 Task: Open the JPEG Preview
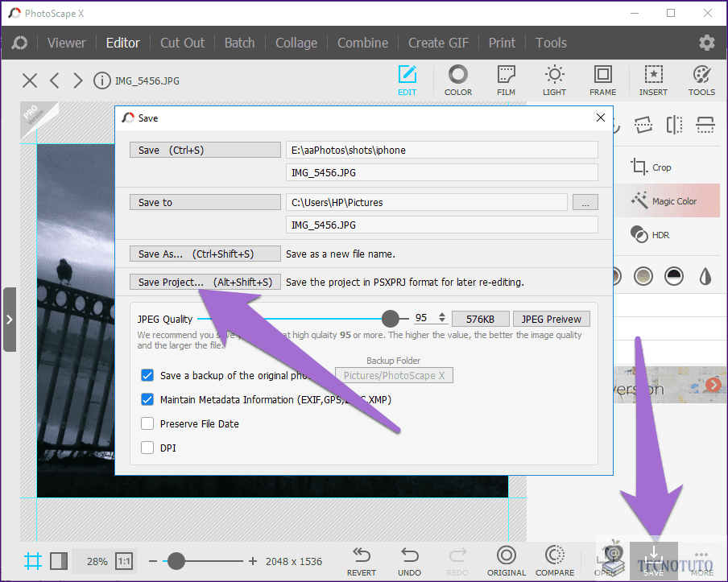coord(551,319)
